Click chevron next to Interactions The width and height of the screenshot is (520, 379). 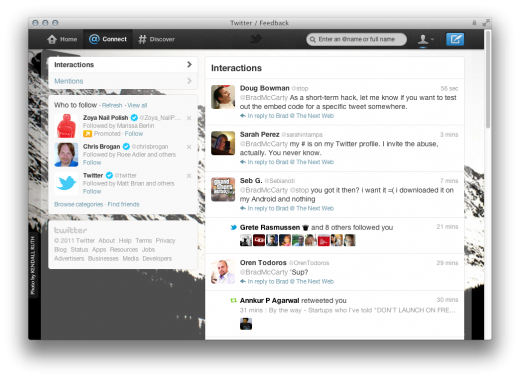[189, 64]
